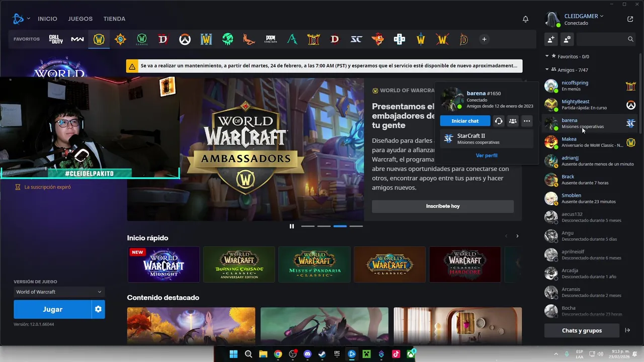Select friend Smoblen in friends list
The height and width of the screenshot is (362, 644).
pos(590,199)
